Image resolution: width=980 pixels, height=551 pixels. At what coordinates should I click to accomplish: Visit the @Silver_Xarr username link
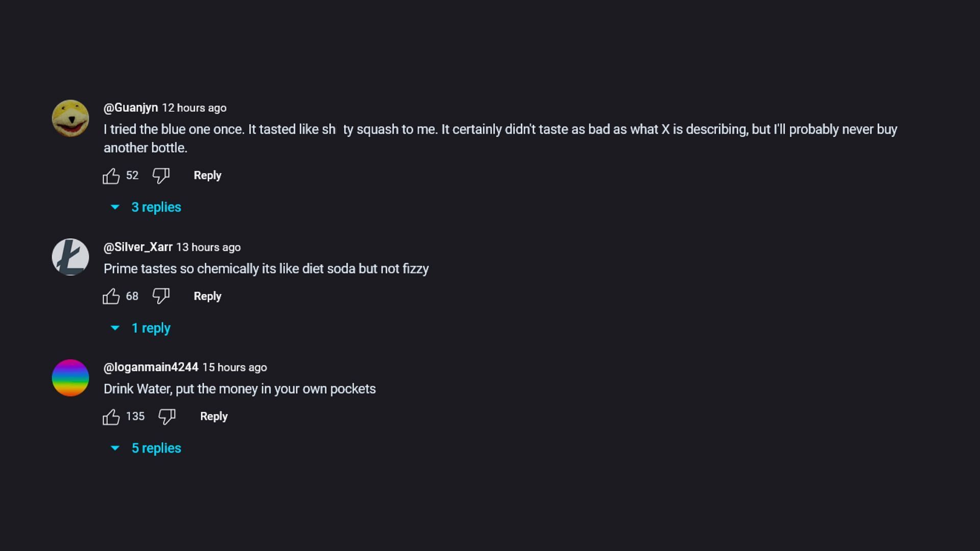coord(138,247)
